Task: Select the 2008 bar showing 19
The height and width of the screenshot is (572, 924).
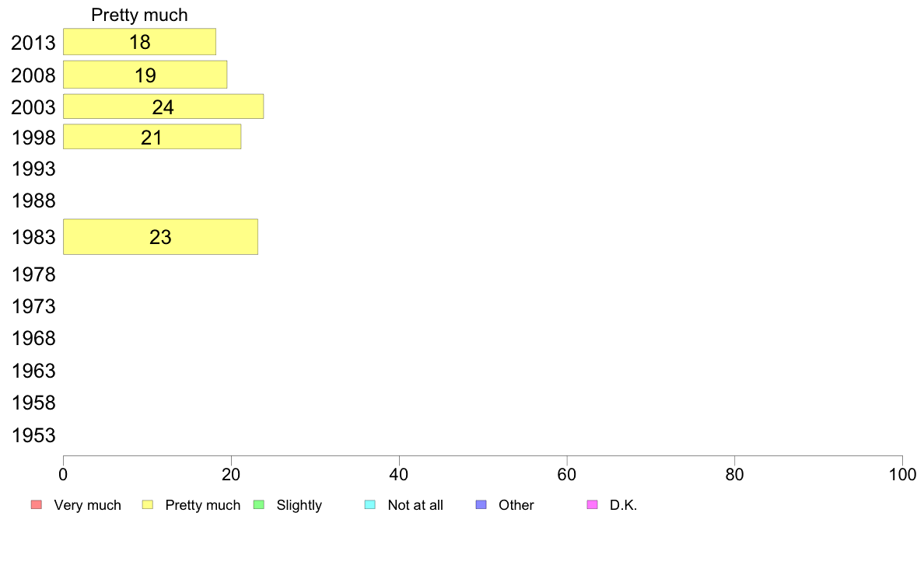Action: point(145,75)
